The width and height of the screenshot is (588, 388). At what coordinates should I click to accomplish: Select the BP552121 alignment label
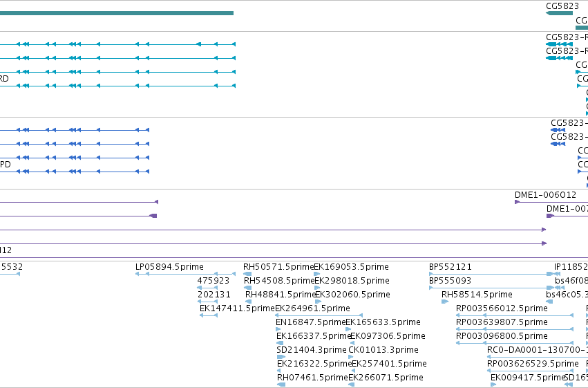click(x=451, y=267)
